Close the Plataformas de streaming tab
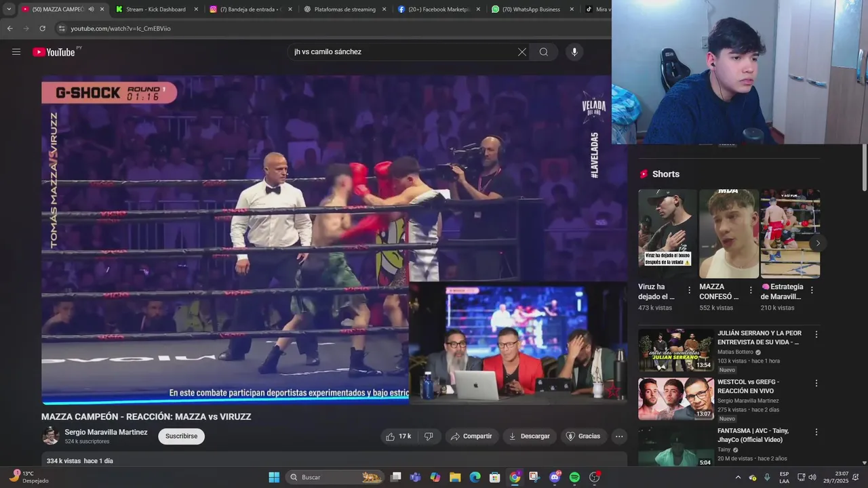This screenshot has width=868, height=488. tap(384, 9)
